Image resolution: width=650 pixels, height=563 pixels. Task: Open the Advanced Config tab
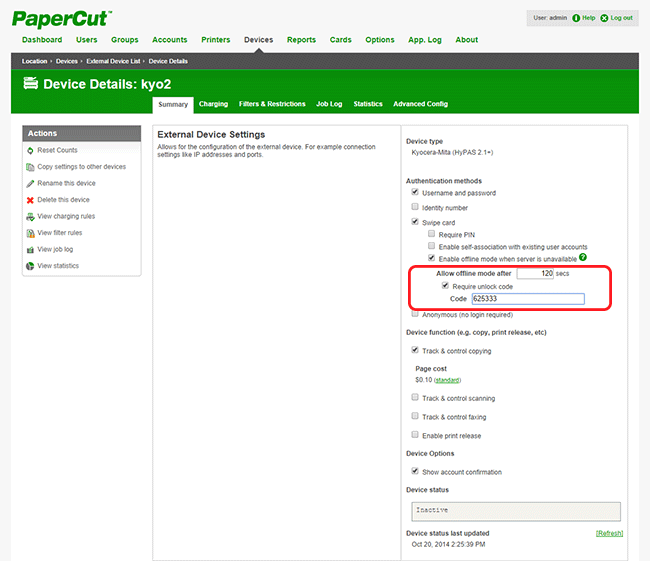tap(421, 104)
